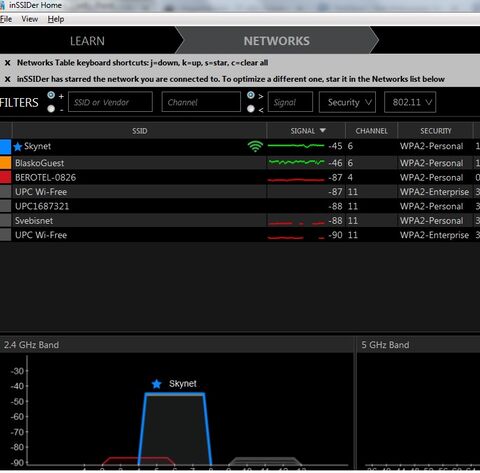Click the Signal filter field
The image size is (480, 473).
coord(290,102)
